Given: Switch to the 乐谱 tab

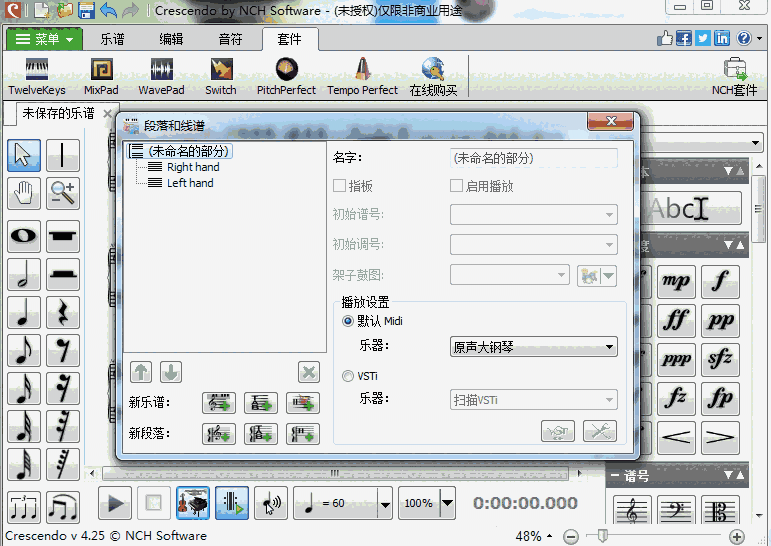Looking at the screenshot, I should coord(112,39).
